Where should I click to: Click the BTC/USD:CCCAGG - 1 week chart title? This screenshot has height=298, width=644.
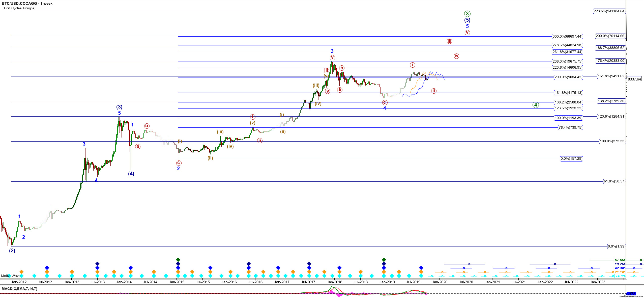point(27,4)
